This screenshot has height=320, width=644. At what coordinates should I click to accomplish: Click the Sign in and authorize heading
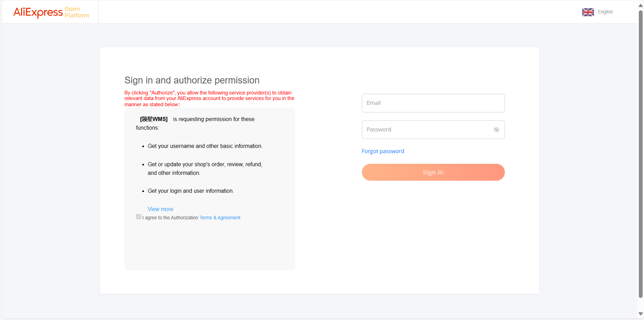(x=192, y=80)
